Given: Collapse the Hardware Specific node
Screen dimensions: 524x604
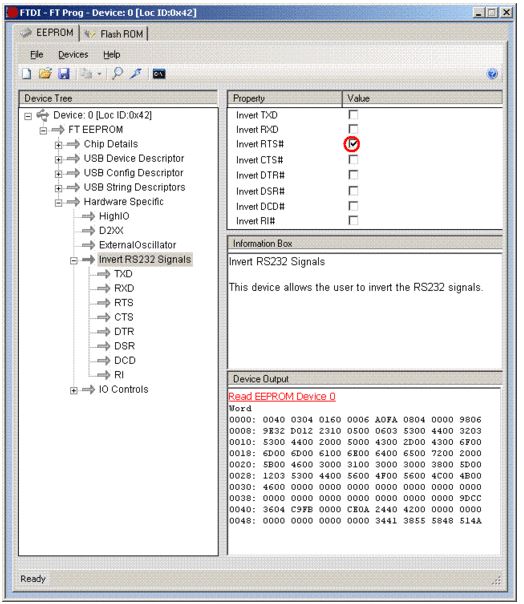Looking at the screenshot, I should pos(58,203).
